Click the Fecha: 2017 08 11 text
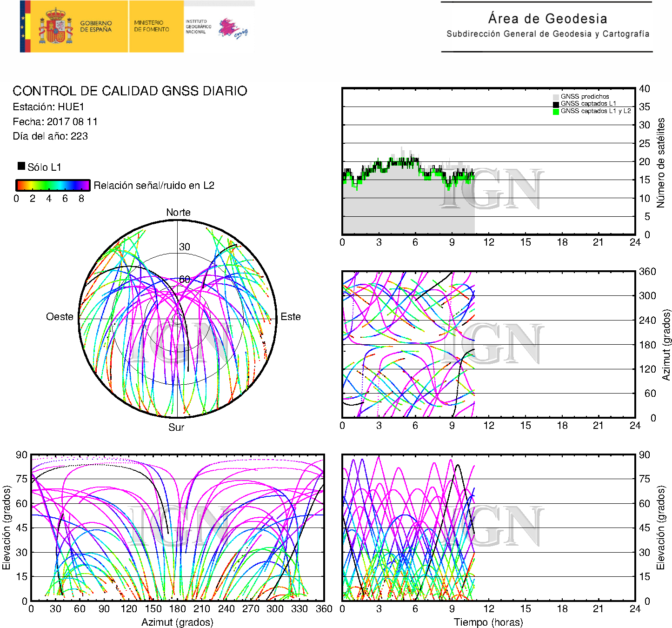 coord(55,121)
